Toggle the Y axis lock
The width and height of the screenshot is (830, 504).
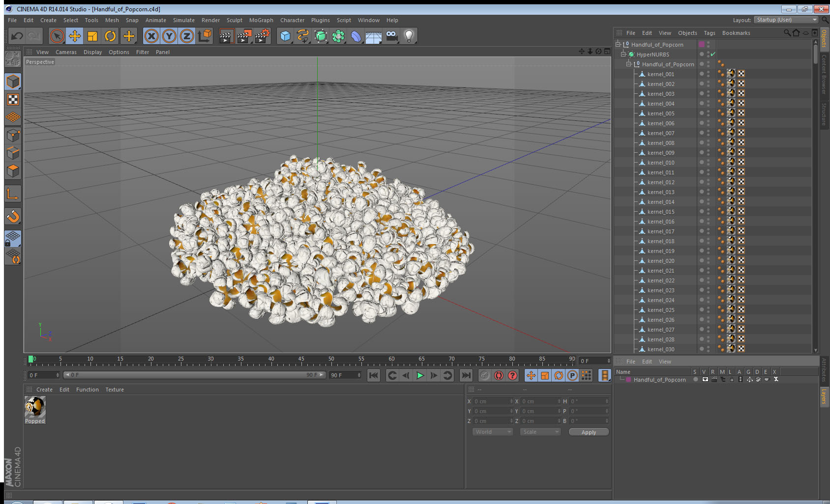tap(169, 36)
